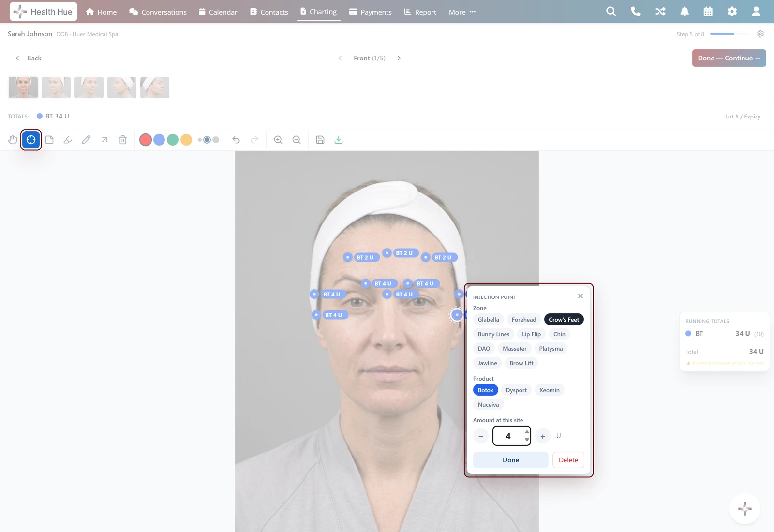The image size is (774, 532).
Task: Open step settings gear near progress
Action: point(760,34)
